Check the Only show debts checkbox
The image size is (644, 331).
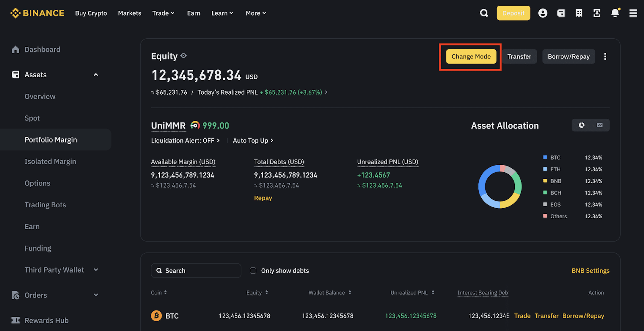tap(253, 271)
